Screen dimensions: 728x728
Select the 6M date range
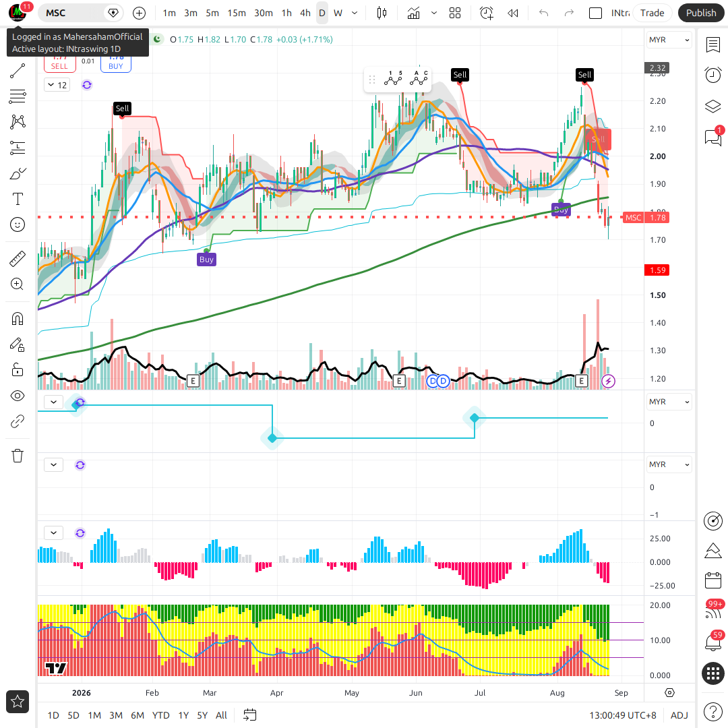(x=138, y=715)
